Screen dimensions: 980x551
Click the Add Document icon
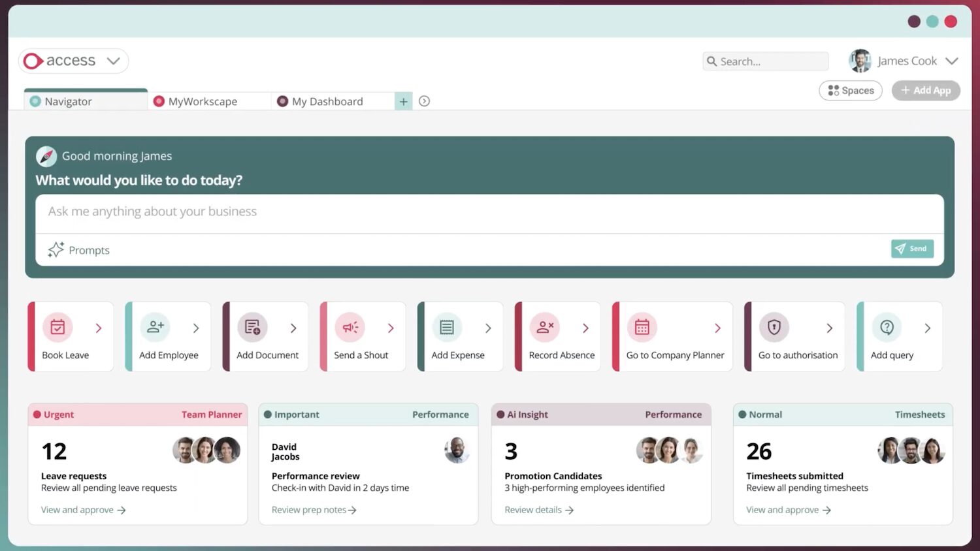[x=252, y=327]
